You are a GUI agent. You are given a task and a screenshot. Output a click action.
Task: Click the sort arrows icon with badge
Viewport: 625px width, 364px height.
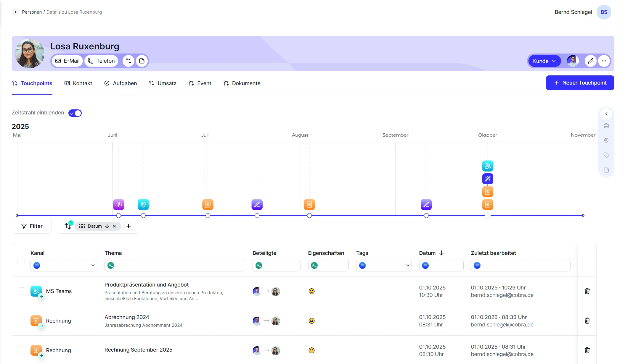(x=68, y=226)
